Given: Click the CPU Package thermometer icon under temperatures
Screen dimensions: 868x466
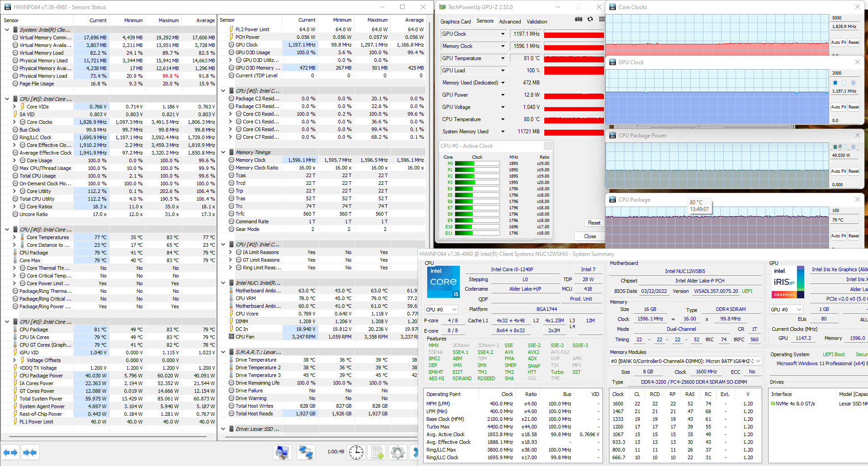Looking at the screenshot, I should click(x=15, y=253).
